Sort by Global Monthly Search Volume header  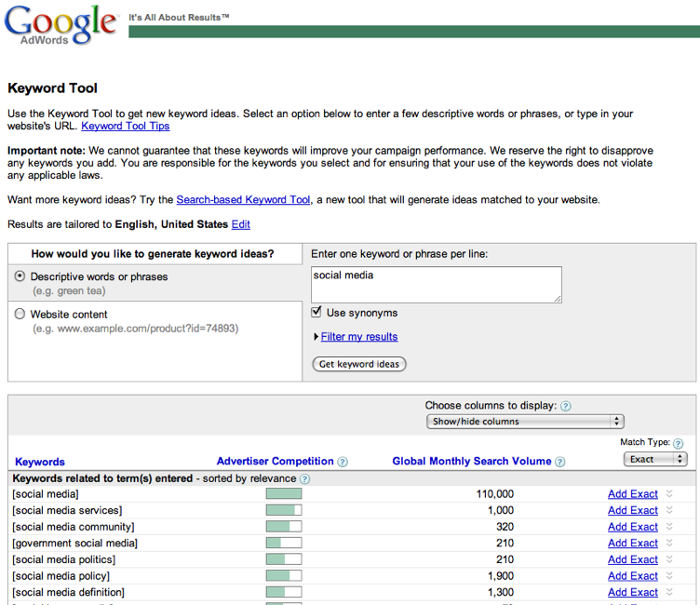(x=471, y=462)
